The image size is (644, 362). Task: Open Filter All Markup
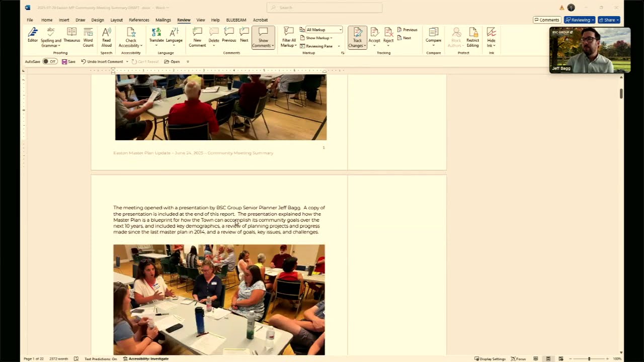coord(289,38)
